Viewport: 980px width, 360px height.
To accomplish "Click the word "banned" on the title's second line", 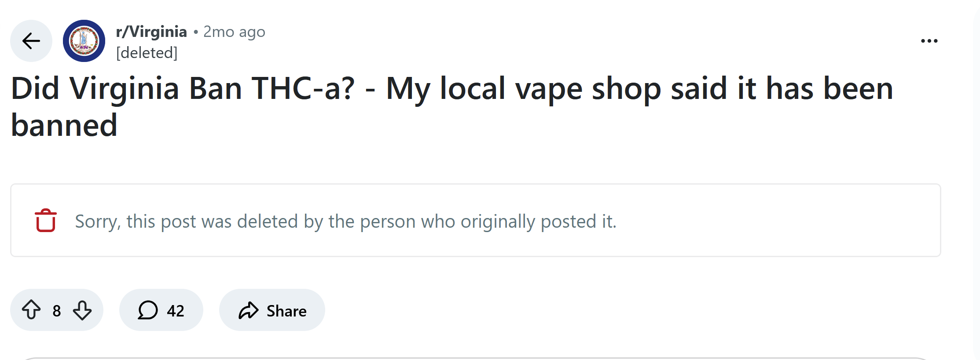I will pos(64,125).
